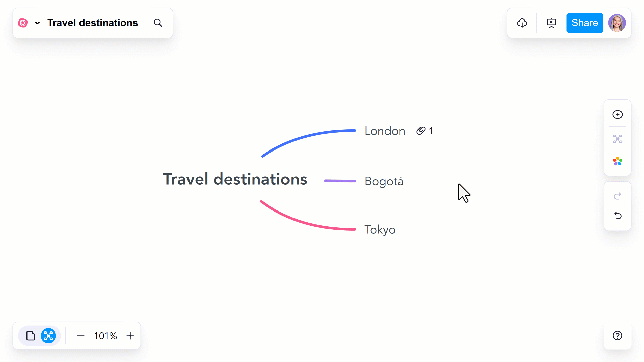644x362 pixels.
Task: Open the search magnifier icon
Action: click(x=158, y=23)
